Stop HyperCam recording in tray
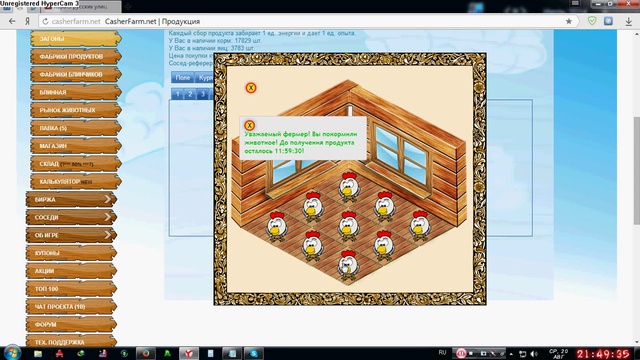Image resolution: width=640 pixels, height=360 pixels. [x=472, y=353]
